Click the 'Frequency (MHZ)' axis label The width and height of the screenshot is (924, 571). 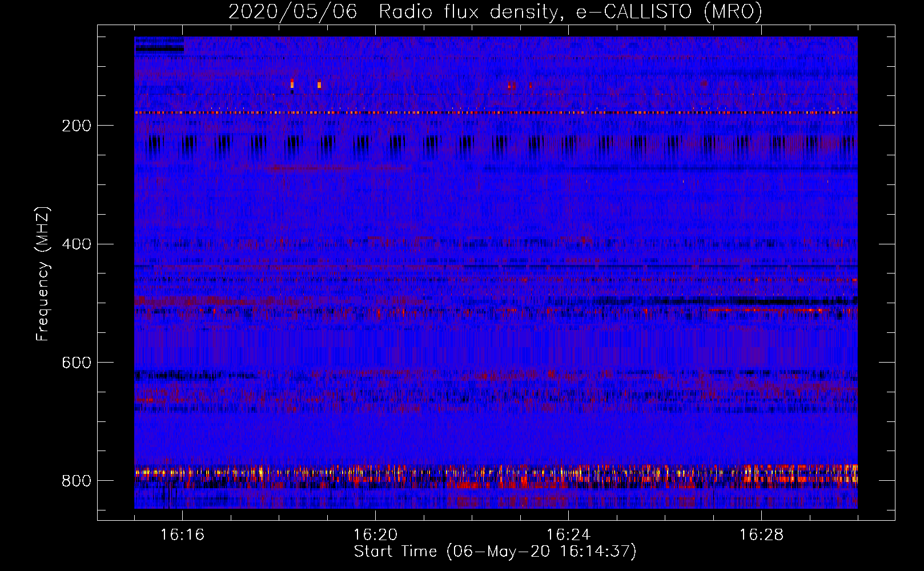point(43,274)
